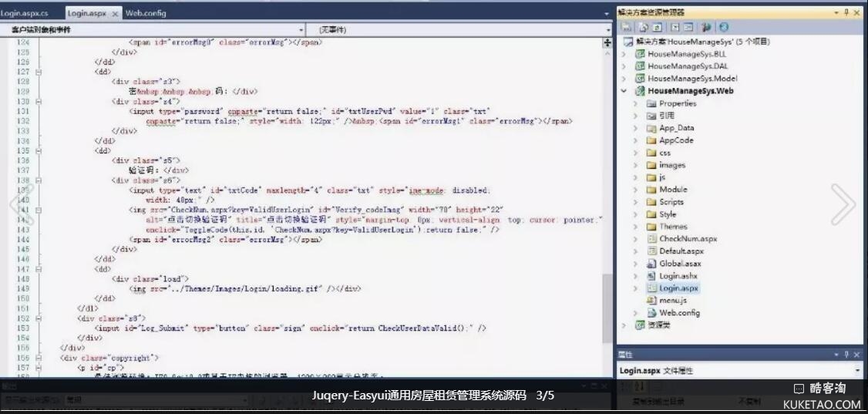Click the round blue globe icon in Solution Explorer toolbar
The width and height of the screenshot is (868, 414).
point(723,27)
